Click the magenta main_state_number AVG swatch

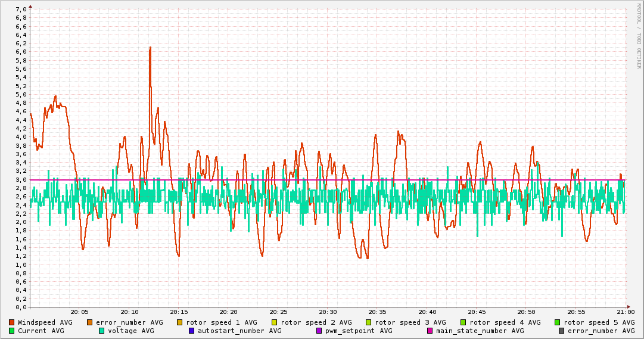(430, 331)
